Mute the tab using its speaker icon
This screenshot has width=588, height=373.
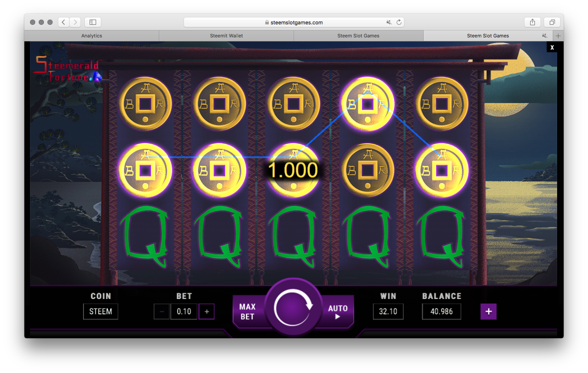545,36
